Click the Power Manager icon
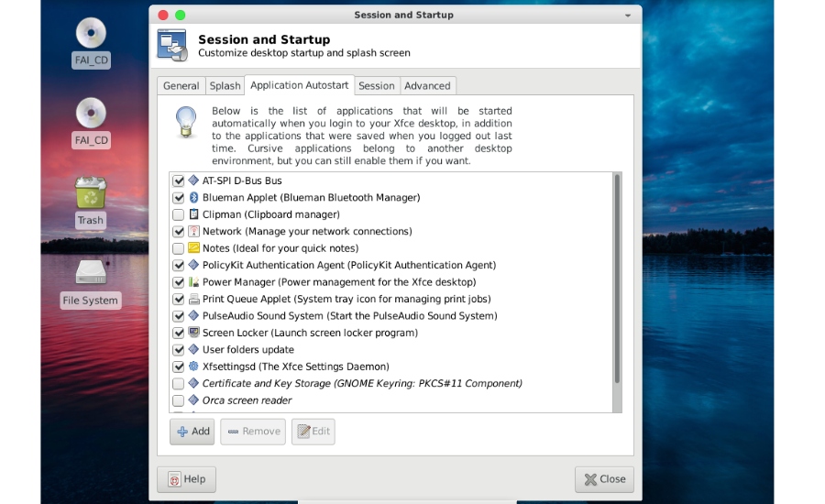 point(193,281)
